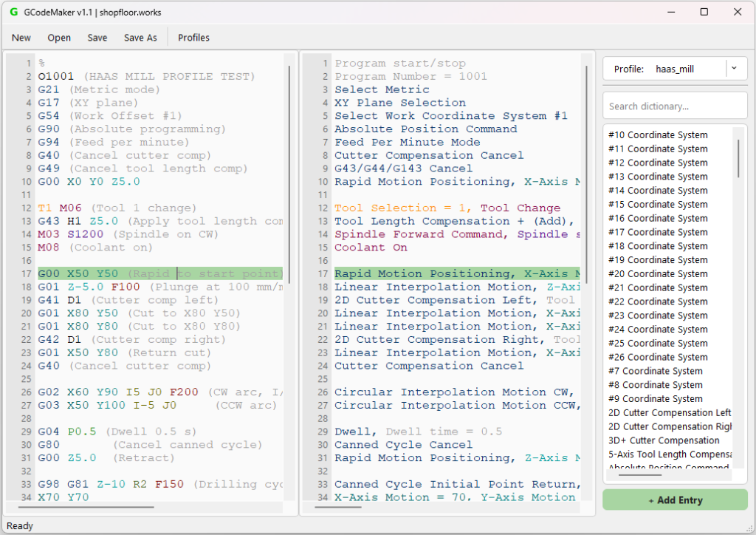Select #23 Coordinate System entry
This screenshot has height=535, width=756.
[x=658, y=316]
